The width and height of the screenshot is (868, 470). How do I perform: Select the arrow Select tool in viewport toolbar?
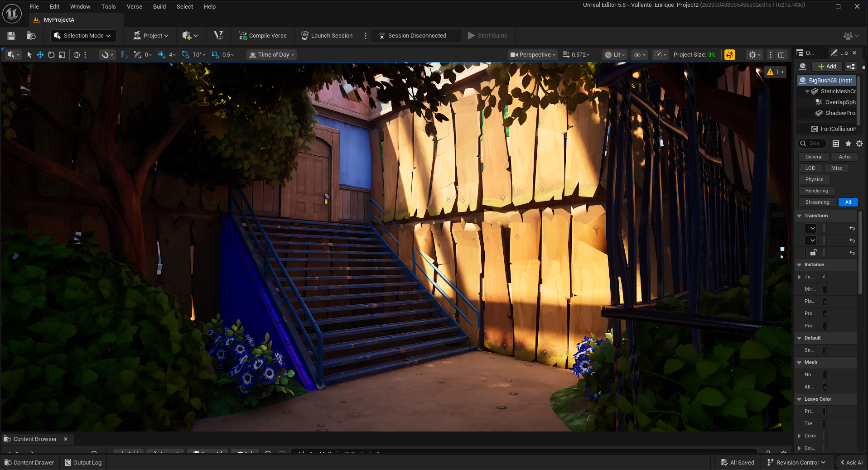point(29,55)
